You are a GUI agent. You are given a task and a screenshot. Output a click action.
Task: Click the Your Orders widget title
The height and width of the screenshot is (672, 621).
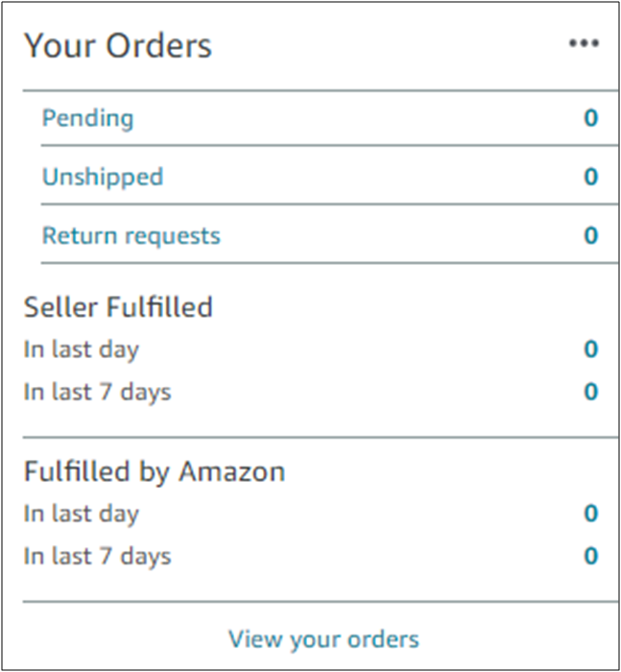click(x=118, y=45)
